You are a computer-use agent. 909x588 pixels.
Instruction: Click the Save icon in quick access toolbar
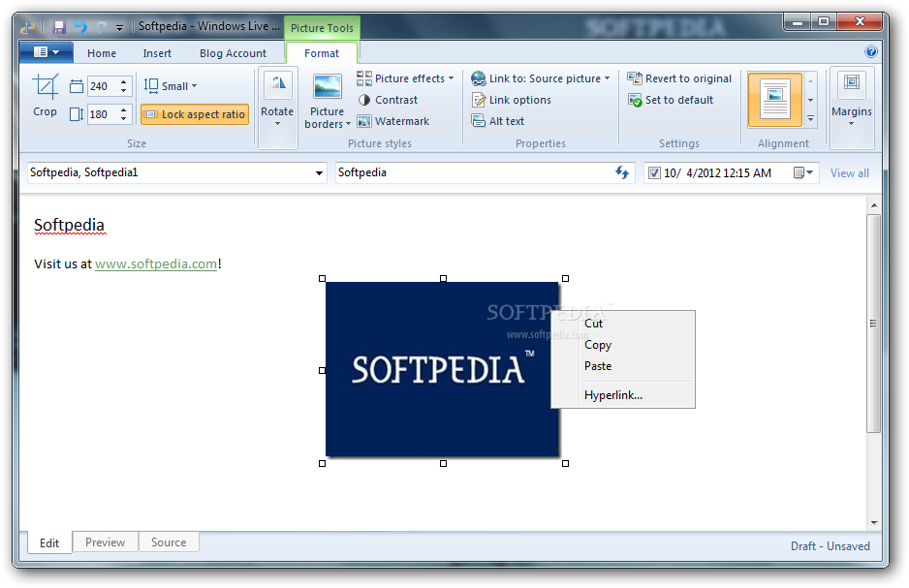tap(58, 27)
